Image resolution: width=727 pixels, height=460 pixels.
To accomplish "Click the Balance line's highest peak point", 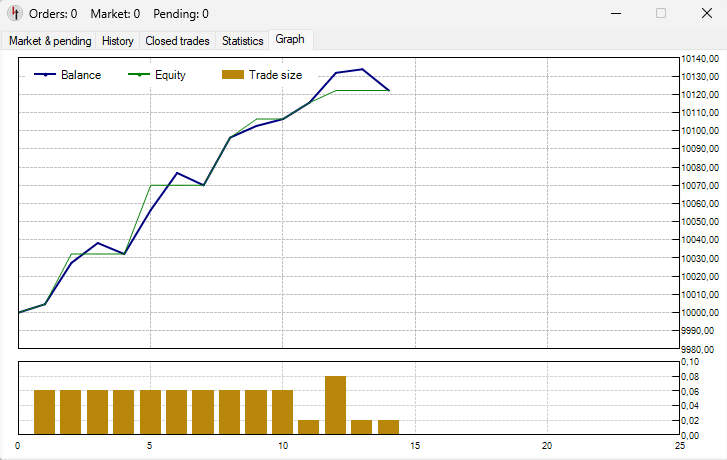I will tap(362, 69).
